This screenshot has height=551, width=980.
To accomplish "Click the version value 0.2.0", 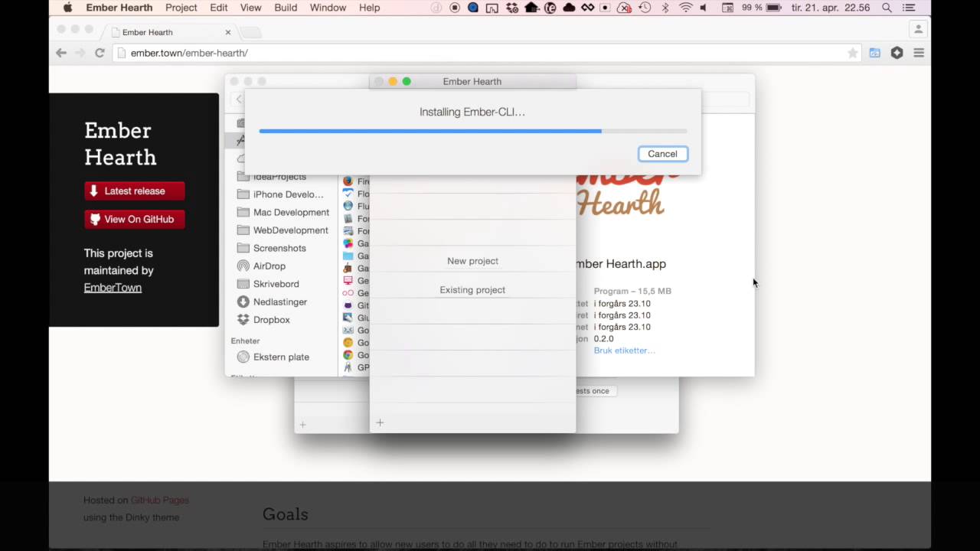I will tap(603, 338).
